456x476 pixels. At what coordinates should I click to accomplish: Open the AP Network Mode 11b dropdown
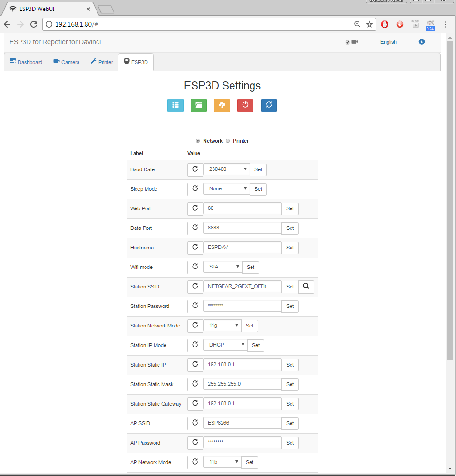click(x=222, y=462)
